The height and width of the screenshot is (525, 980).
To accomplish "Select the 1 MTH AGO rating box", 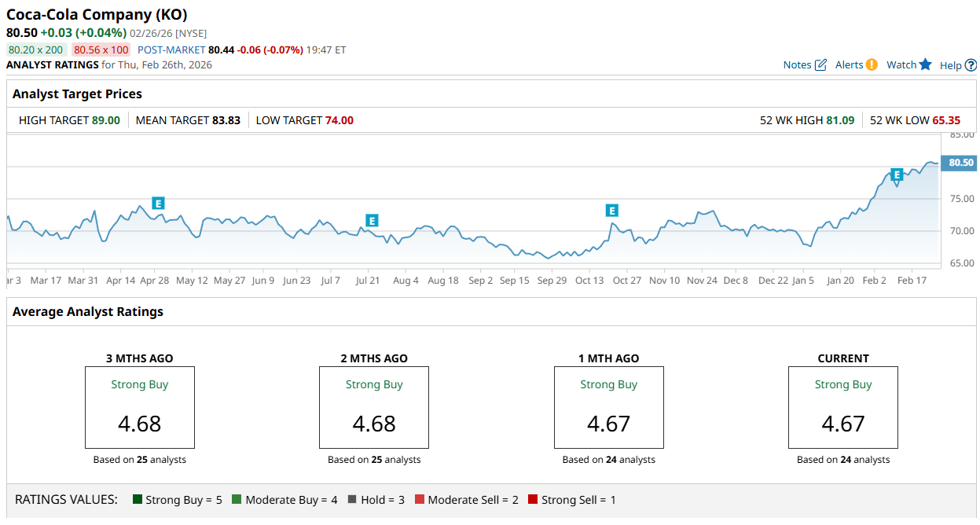I will tap(609, 407).
